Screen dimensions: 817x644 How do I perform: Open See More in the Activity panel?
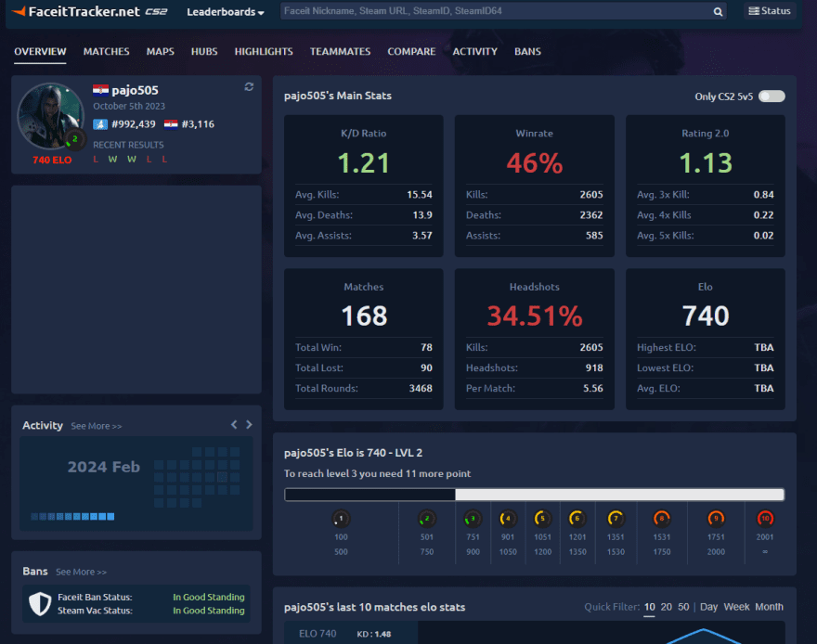97,426
